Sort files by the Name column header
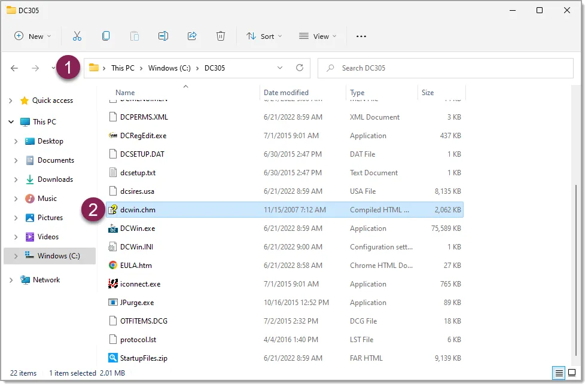Viewport: 588px width, 387px height. 125,93
